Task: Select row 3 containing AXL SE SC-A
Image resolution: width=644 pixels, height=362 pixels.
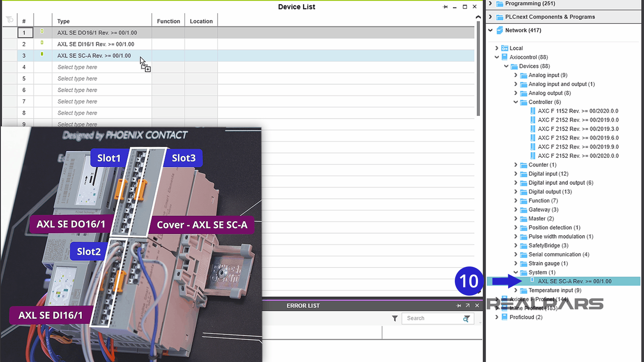Action: [94, 55]
